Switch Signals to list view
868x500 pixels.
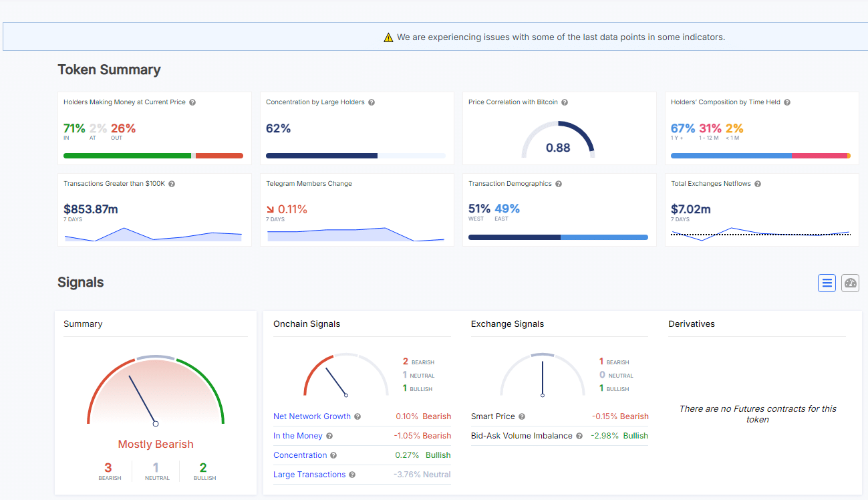827,283
